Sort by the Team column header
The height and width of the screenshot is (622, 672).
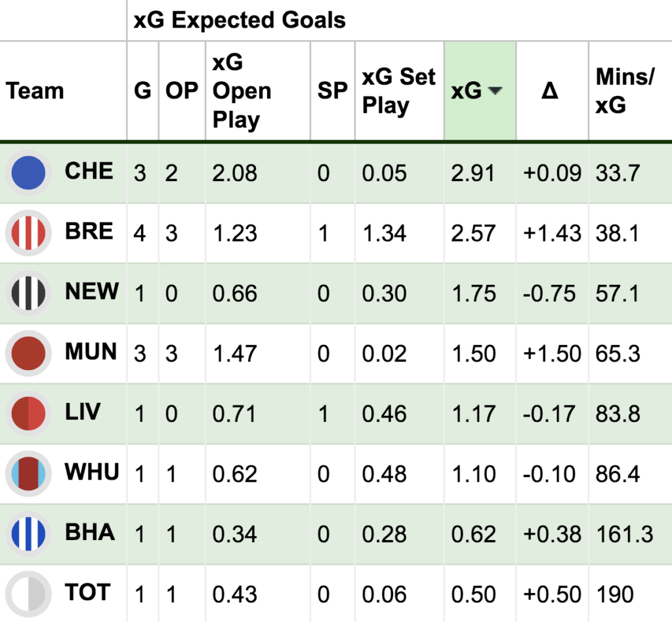coord(35,91)
